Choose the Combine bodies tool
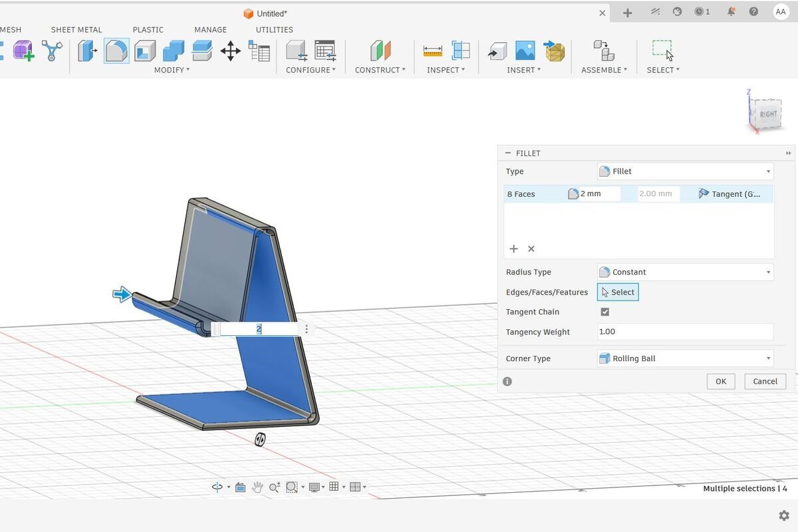Screen dimensions: 798x532 tap(174, 51)
